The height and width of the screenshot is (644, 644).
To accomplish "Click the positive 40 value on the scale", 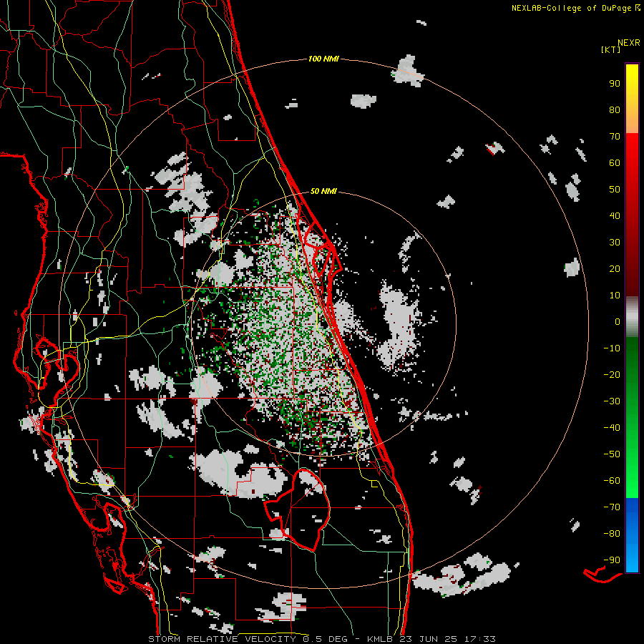I will click(x=615, y=215).
